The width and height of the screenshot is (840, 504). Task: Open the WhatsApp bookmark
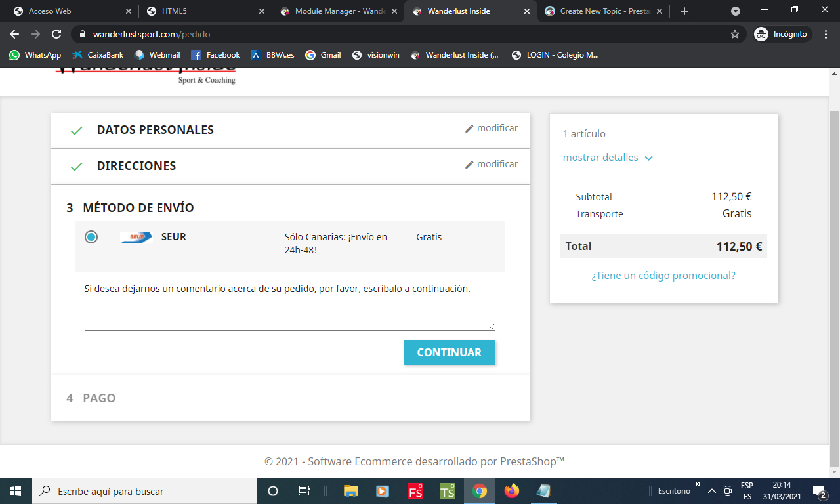(x=35, y=55)
